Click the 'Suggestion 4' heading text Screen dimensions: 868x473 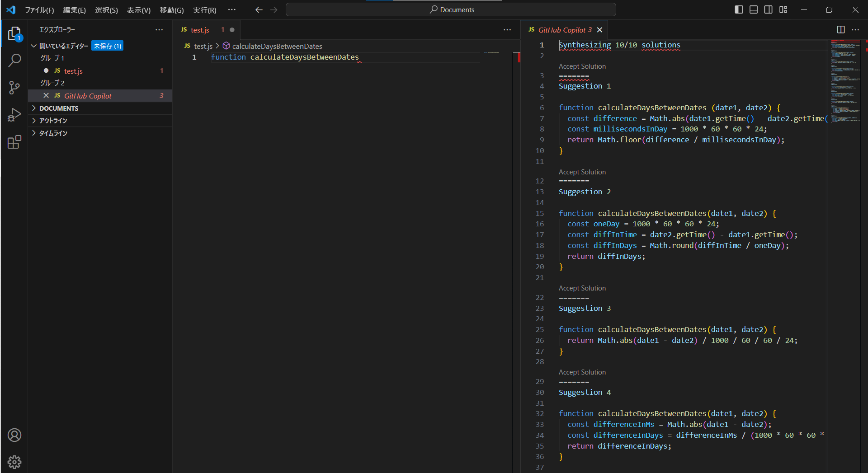[585, 392]
